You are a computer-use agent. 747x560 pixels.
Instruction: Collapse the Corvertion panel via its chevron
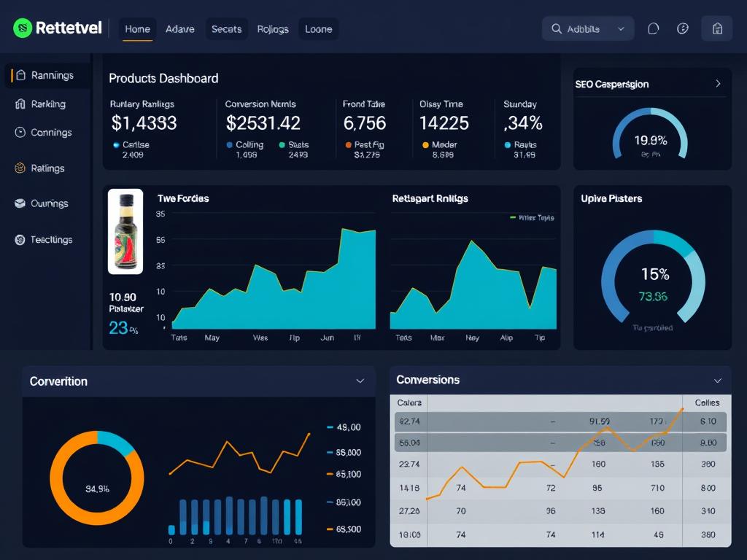click(360, 381)
